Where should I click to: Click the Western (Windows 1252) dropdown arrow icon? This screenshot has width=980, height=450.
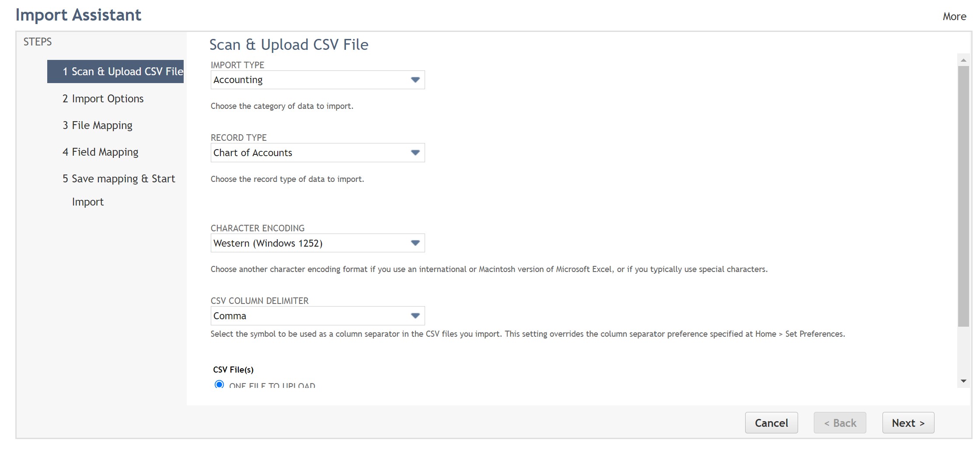coord(415,243)
